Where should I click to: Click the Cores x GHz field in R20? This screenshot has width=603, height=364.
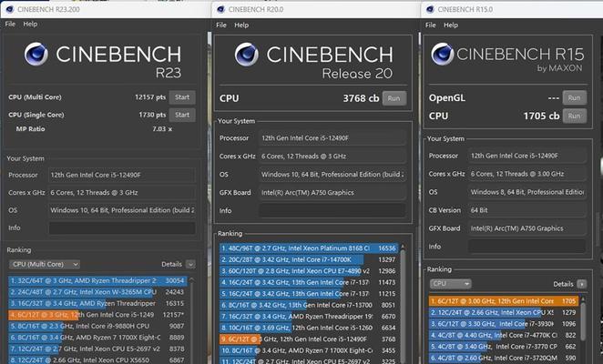pyautogui.click(x=332, y=157)
